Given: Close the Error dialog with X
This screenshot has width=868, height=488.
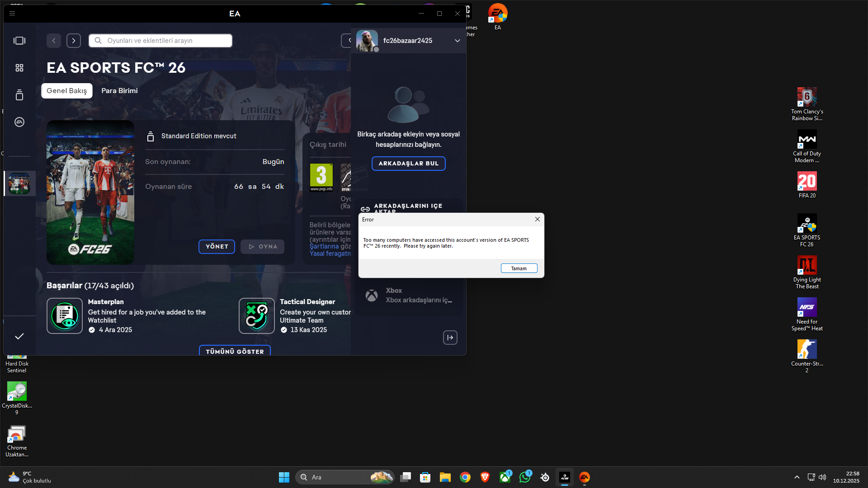Looking at the screenshot, I should click(538, 219).
